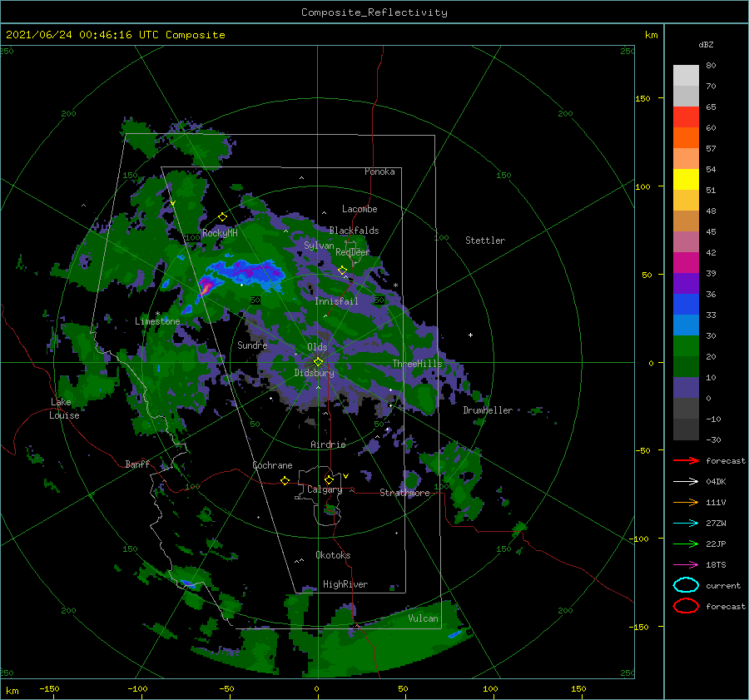The image size is (749, 700).
Task: Click yellow diamond marker beside RockyMH
Action: tap(222, 217)
